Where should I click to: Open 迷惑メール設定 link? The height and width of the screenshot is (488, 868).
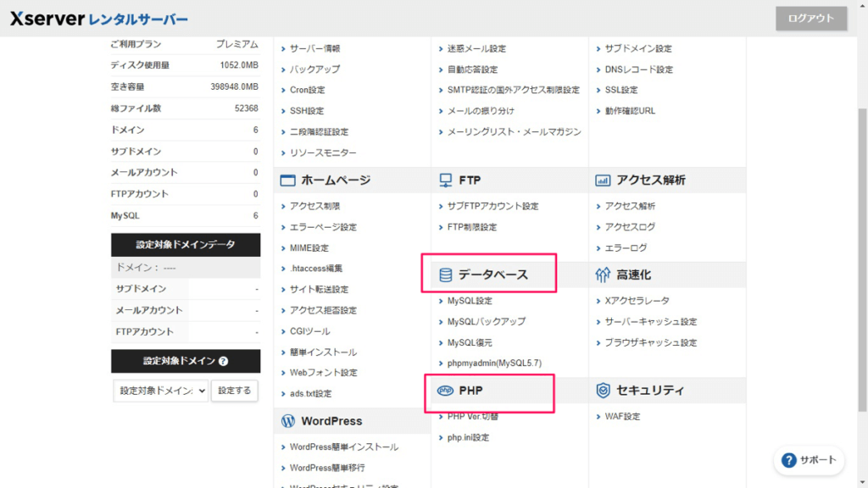pos(476,48)
